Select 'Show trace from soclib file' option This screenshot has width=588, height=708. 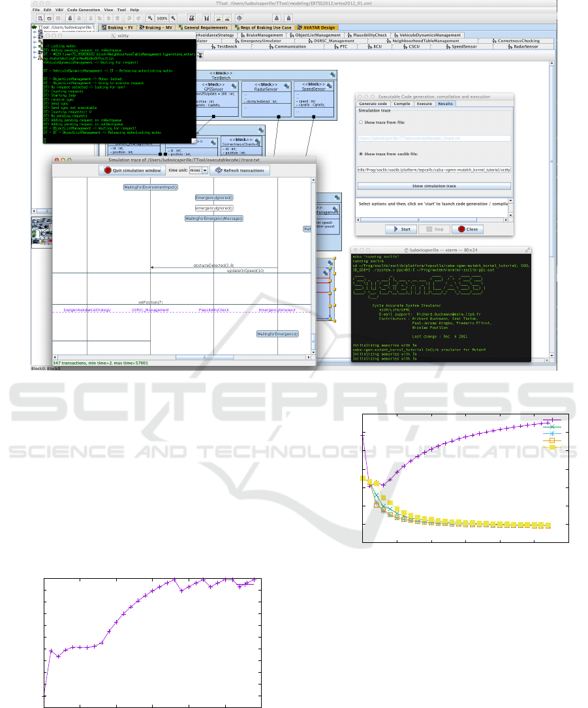[x=362, y=154]
